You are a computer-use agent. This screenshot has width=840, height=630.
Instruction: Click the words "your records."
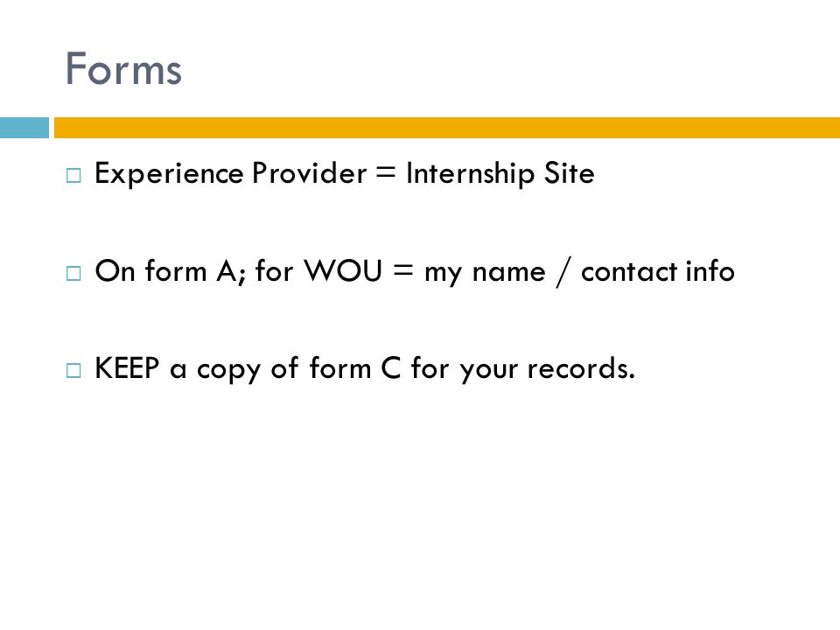coord(548,369)
